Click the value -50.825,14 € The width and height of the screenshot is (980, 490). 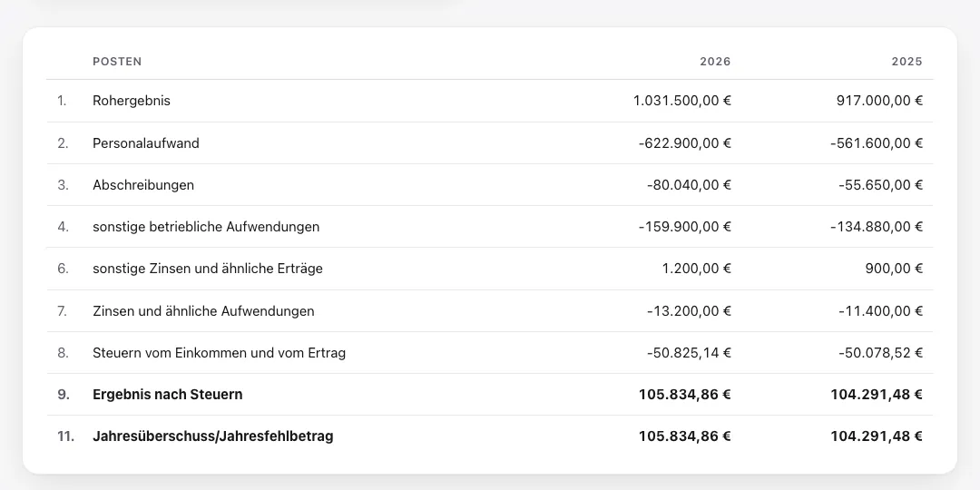689,353
